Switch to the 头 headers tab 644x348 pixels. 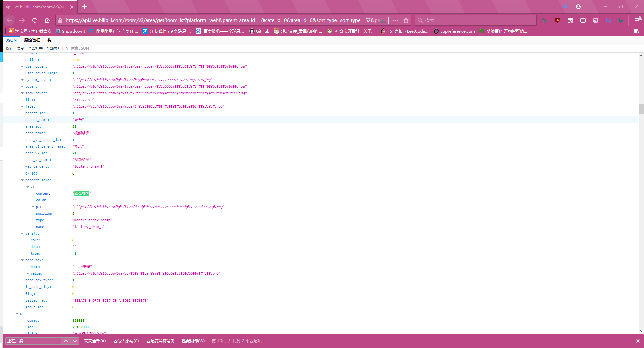click(x=49, y=40)
